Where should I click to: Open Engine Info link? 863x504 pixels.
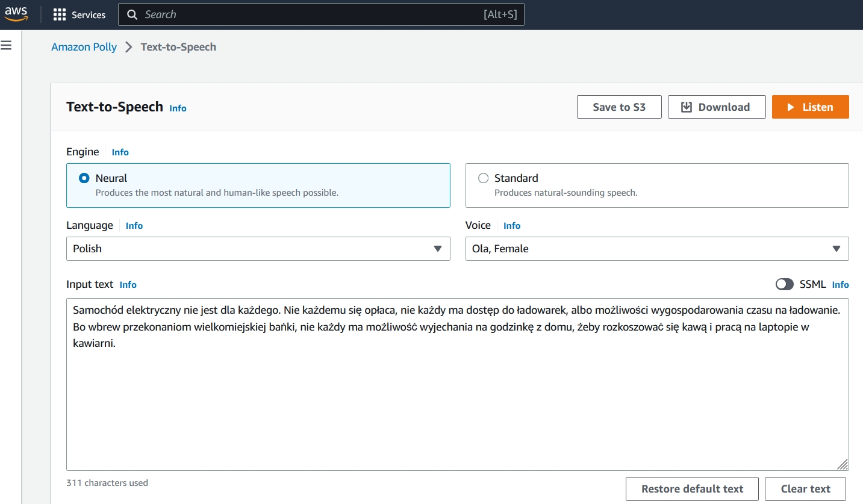click(x=120, y=152)
